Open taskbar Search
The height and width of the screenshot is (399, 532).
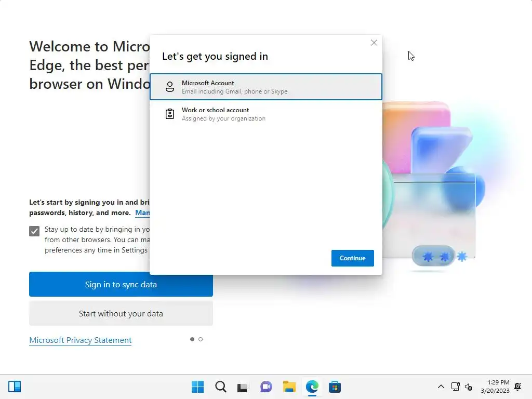click(220, 387)
